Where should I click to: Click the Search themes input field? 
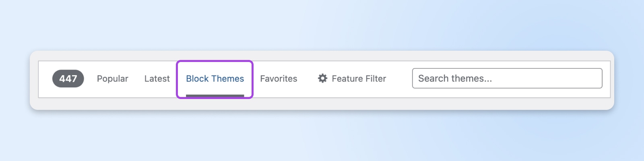coord(507,78)
